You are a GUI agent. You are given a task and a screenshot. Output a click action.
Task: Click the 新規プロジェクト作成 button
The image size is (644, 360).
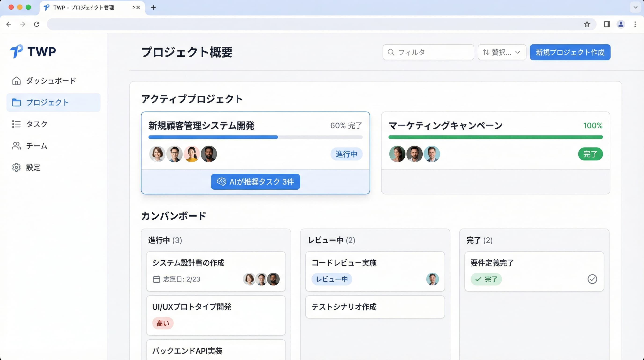570,52
